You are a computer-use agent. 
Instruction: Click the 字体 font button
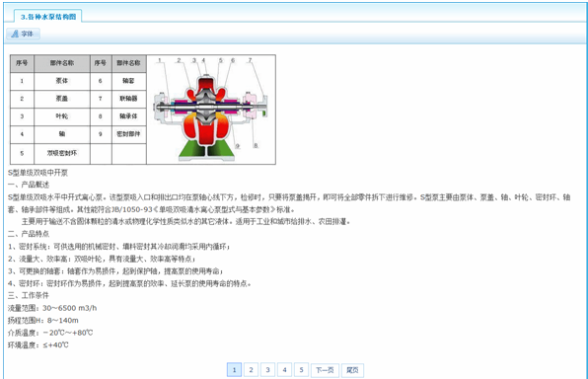[24, 34]
